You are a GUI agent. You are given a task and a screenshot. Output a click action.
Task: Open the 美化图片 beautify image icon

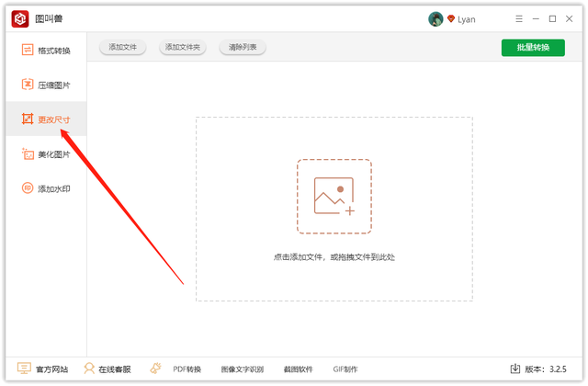(28, 153)
